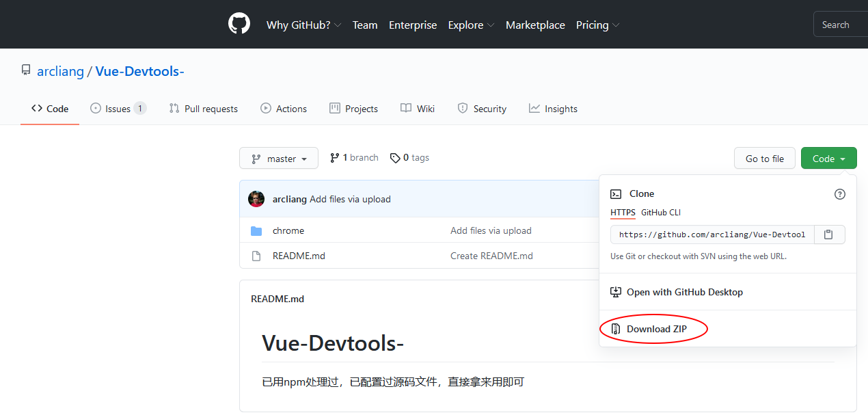868x415 pixels.
Task: Open the master branch dropdown
Action: coord(279,159)
